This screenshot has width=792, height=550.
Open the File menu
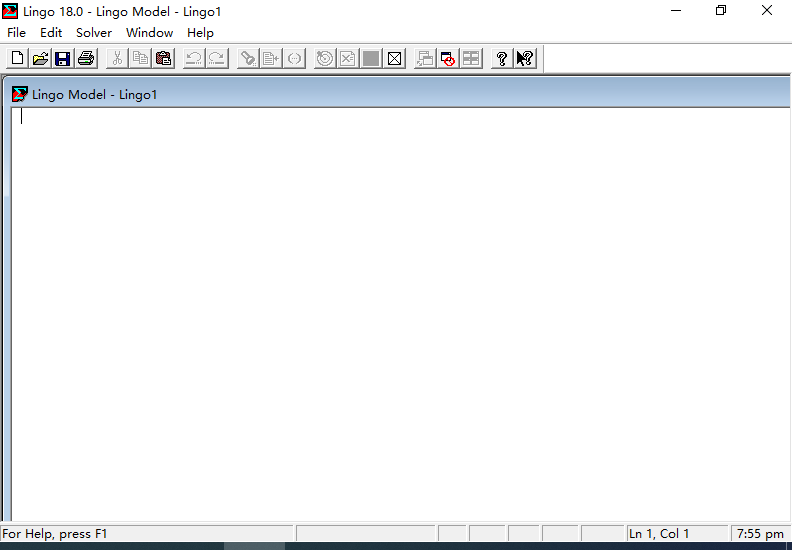click(16, 33)
